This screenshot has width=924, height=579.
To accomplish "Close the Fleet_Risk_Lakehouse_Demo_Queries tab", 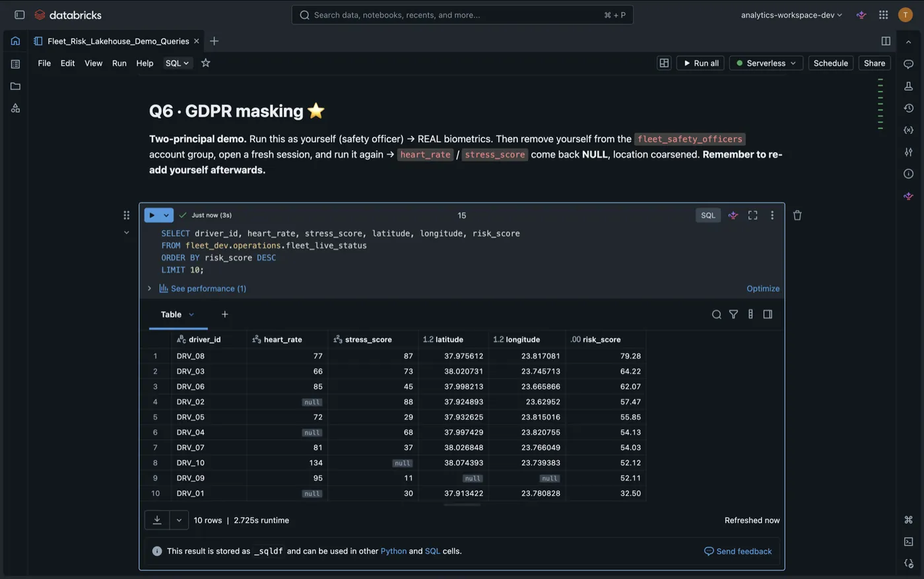I will (x=196, y=41).
